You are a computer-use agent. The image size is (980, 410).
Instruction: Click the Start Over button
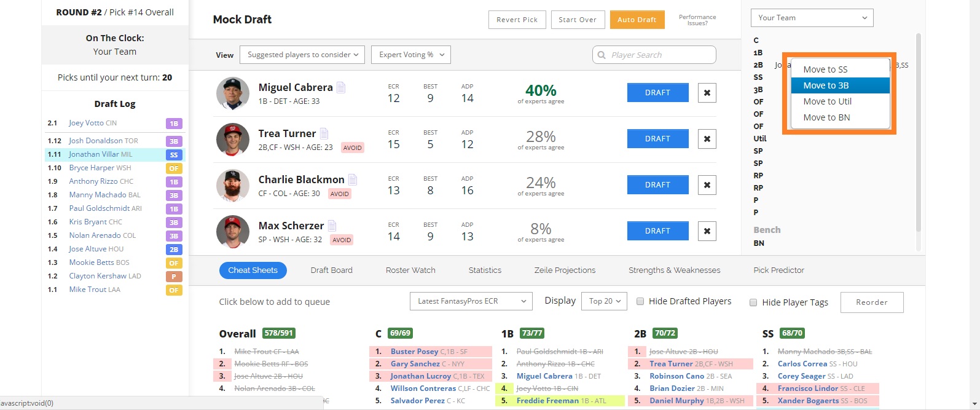(x=578, y=20)
